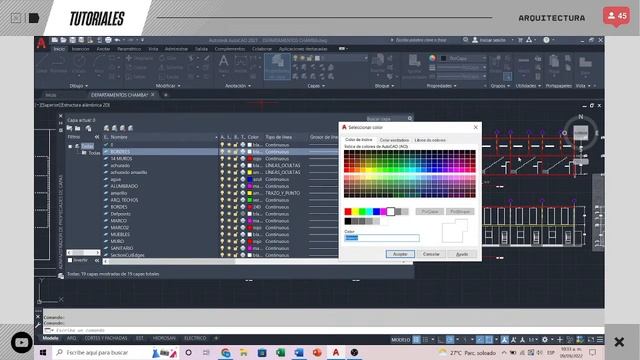
Task: Toggle plot printer icon for layer Defpoints
Action: click(x=243, y=214)
